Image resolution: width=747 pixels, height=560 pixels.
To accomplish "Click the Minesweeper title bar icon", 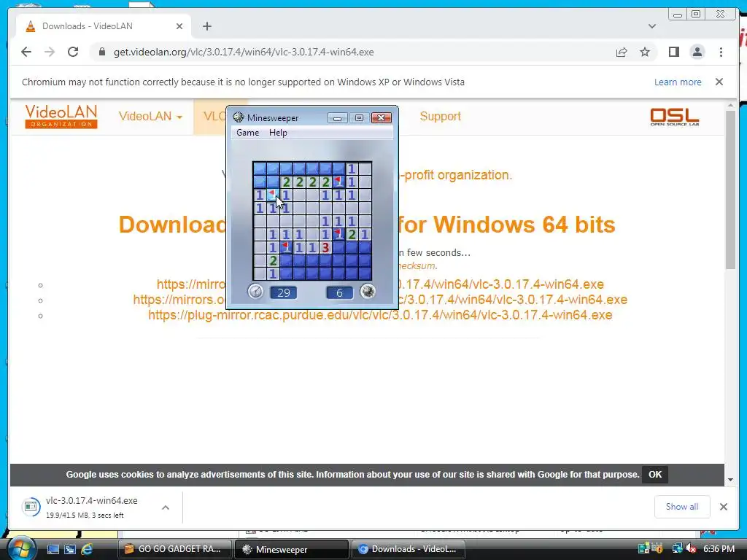I will pos(239,117).
